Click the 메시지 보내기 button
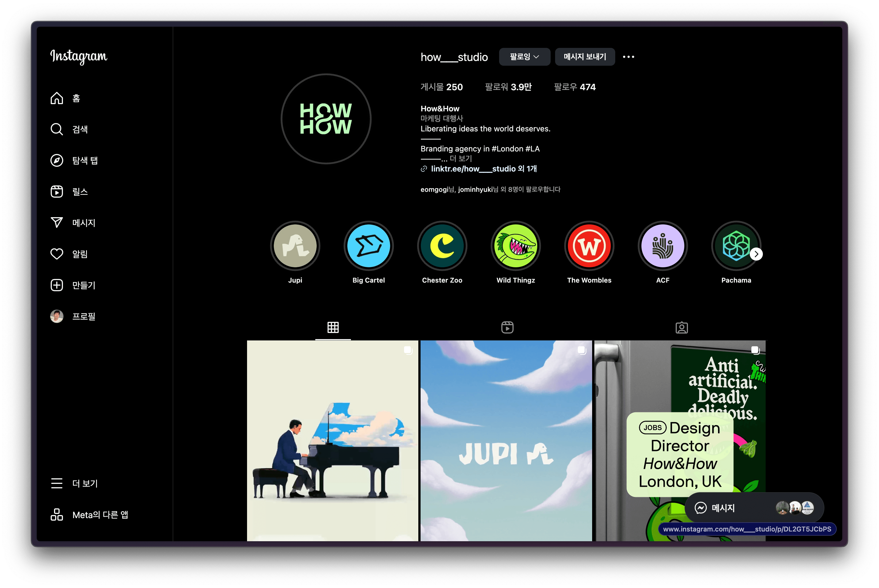This screenshot has height=588, width=879. pyautogui.click(x=585, y=57)
